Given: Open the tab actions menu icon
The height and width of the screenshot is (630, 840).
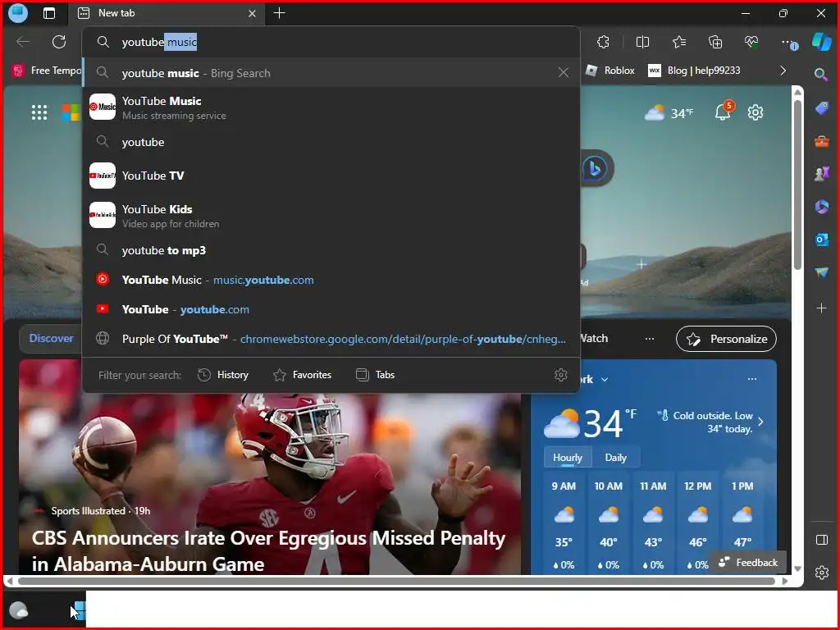Looking at the screenshot, I should point(48,13).
